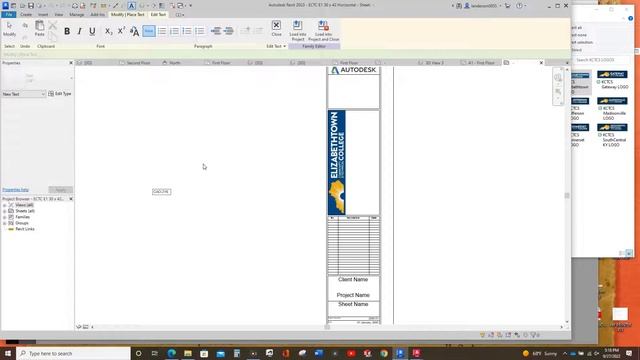Expand the Groups tree node
The height and width of the screenshot is (360, 640).
pos(4,223)
